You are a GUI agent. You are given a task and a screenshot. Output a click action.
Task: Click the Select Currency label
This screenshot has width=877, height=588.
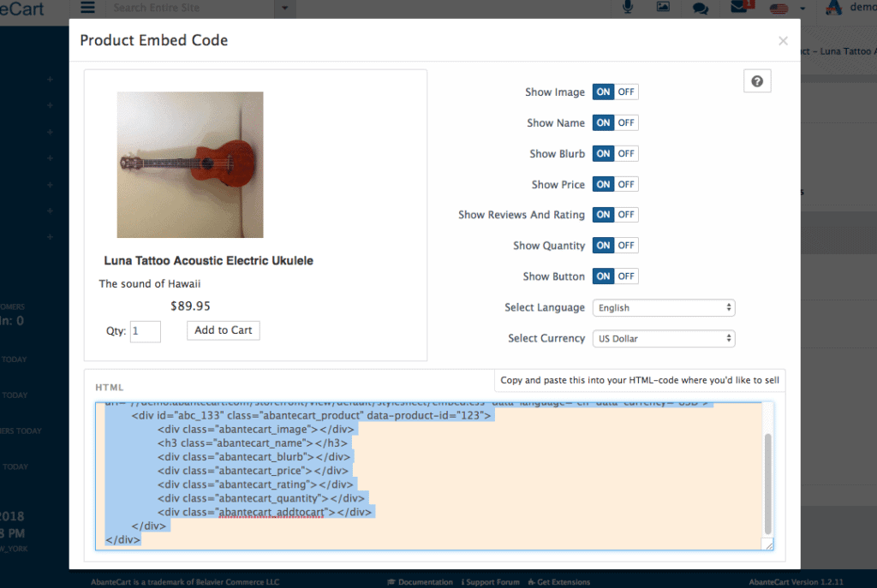coord(546,338)
